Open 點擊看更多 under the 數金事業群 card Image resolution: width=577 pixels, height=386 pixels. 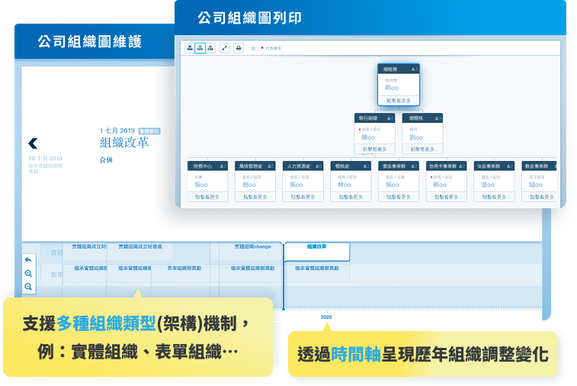pos(540,197)
